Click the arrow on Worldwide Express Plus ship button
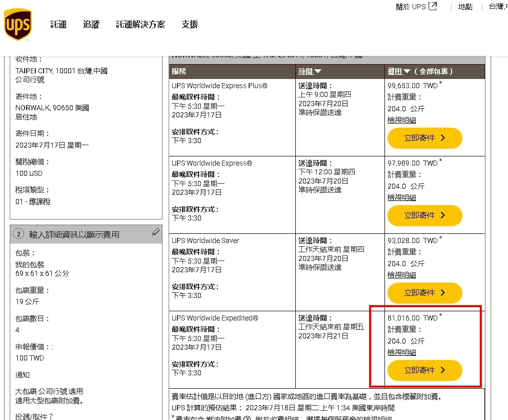The width and height of the screenshot is (508, 420). 443,138
